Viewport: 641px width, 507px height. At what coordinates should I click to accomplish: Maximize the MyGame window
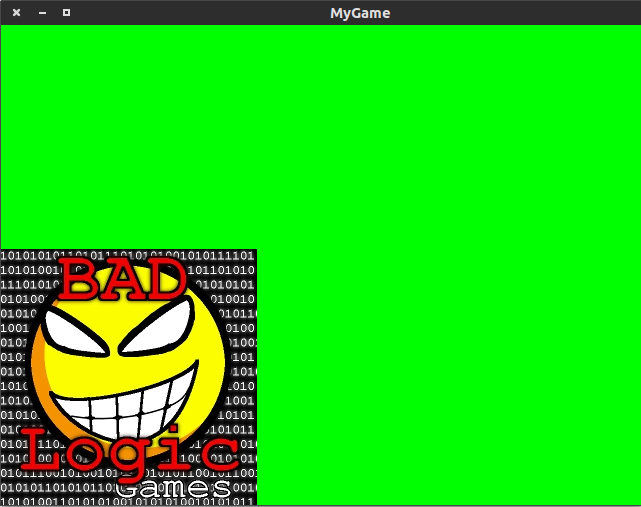[66, 13]
